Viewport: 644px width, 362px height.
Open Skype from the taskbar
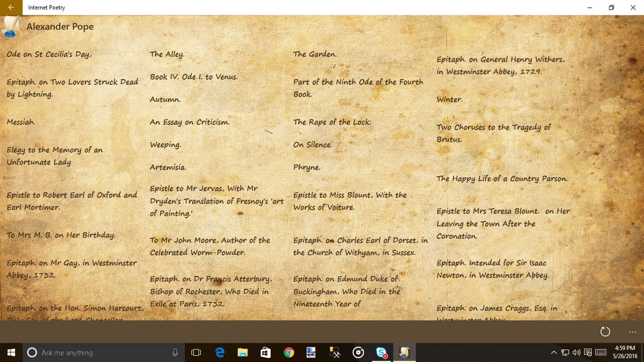381,353
